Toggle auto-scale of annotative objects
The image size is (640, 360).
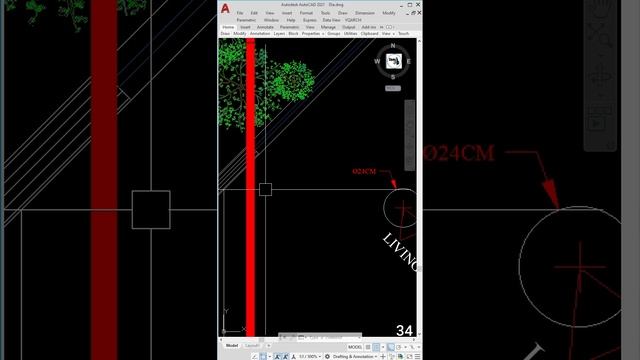click(285, 356)
